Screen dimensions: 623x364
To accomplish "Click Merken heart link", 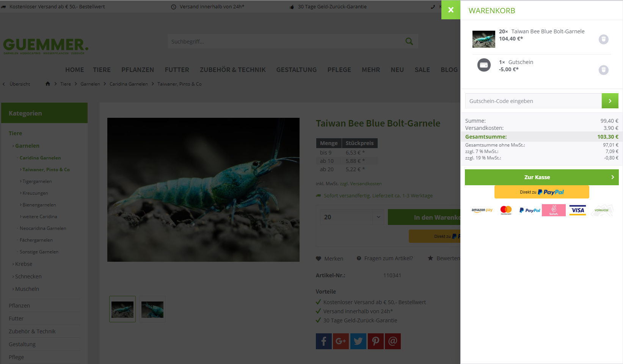I will point(330,258).
